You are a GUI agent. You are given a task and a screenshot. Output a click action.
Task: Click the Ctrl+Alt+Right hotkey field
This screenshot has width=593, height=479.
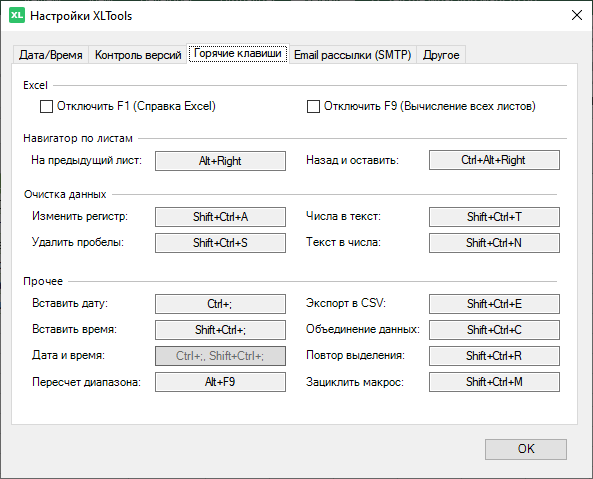click(494, 160)
